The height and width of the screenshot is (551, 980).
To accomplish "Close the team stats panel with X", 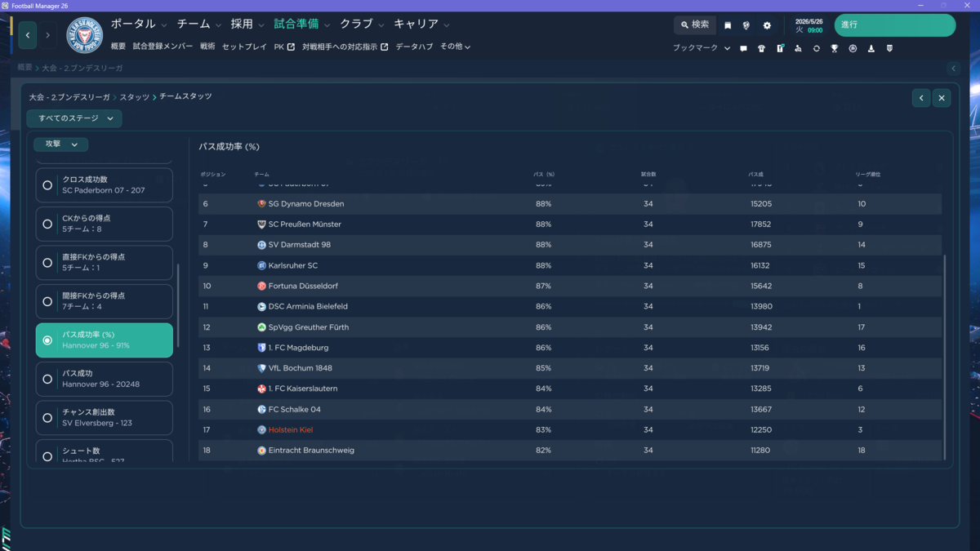I will tap(942, 98).
